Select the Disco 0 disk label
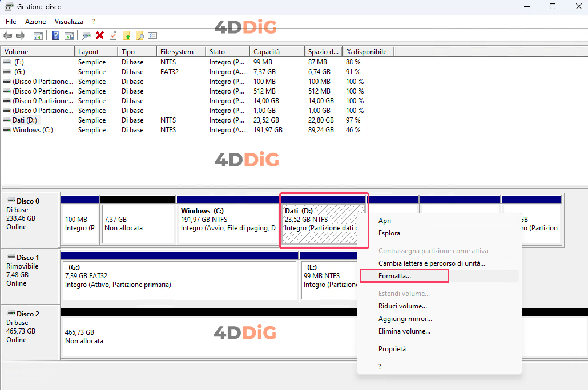 click(x=30, y=220)
